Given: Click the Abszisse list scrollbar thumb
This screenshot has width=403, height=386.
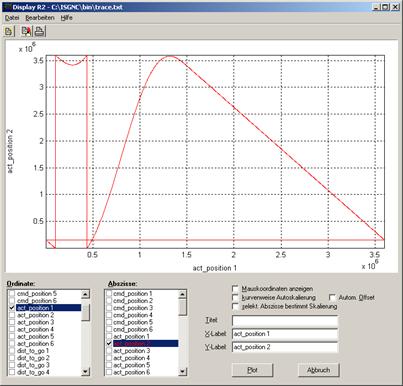Looking at the screenshot, I should (183, 307).
